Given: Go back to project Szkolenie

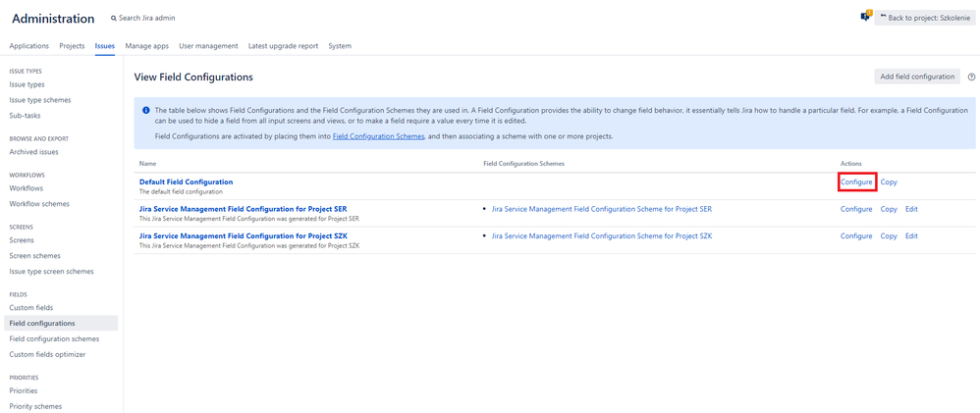Looking at the screenshot, I should 925,18.
